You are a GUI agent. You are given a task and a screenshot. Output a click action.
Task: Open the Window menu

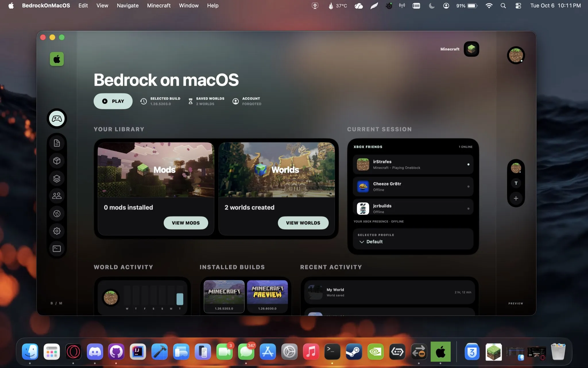pyautogui.click(x=189, y=5)
